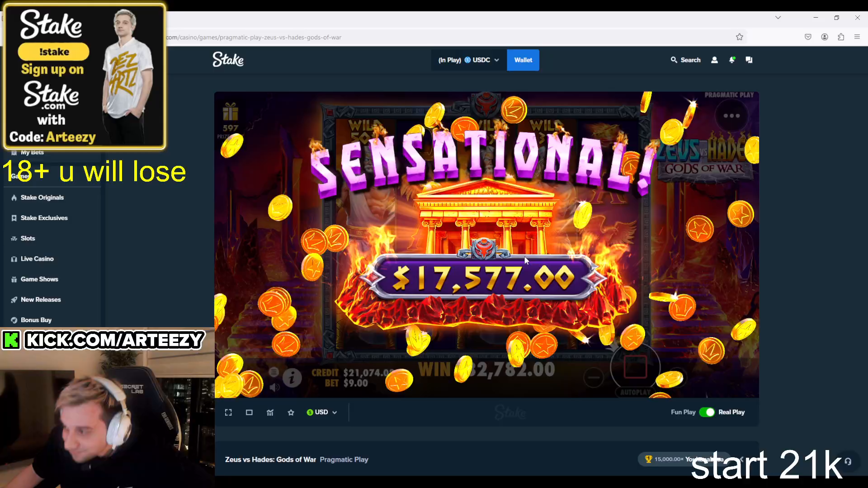Enter fullscreen game mode
The image size is (868, 488).
(228, 413)
